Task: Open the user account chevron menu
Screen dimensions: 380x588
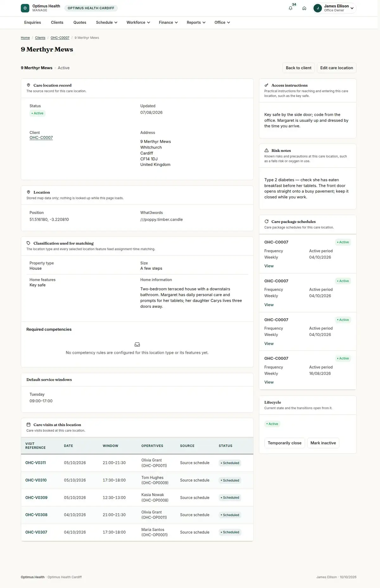Action: 352,8
